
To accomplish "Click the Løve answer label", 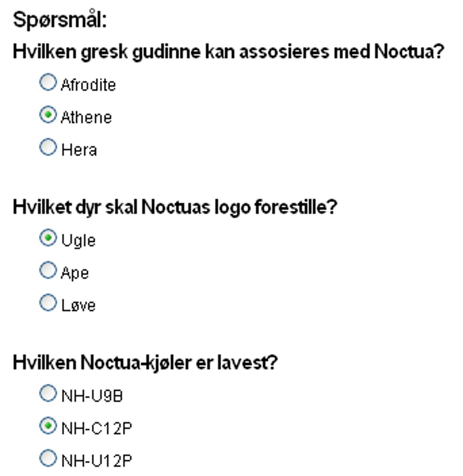I will [x=78, y=306].
